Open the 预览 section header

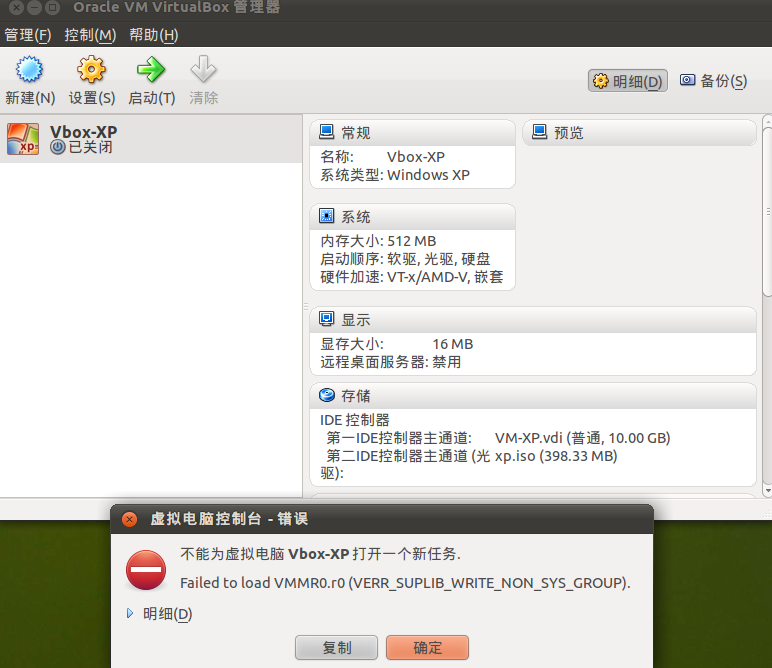[x=639, y=132]
